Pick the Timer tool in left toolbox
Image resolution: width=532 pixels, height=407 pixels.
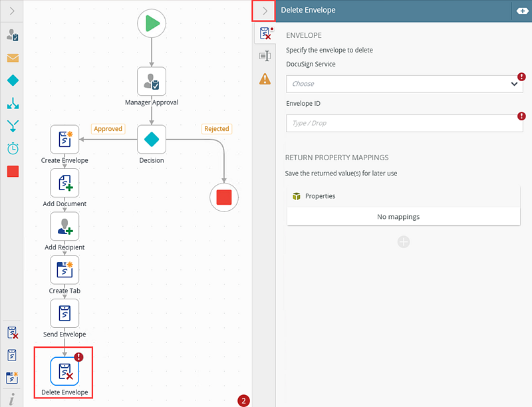click(x=13, y=148)
